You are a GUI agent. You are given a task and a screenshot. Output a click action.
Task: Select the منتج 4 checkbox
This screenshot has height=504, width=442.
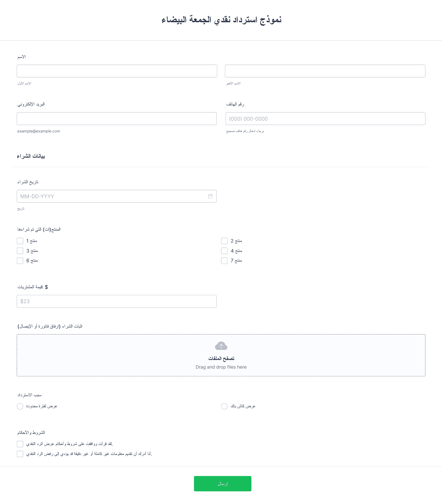click(x=224, y=251)
